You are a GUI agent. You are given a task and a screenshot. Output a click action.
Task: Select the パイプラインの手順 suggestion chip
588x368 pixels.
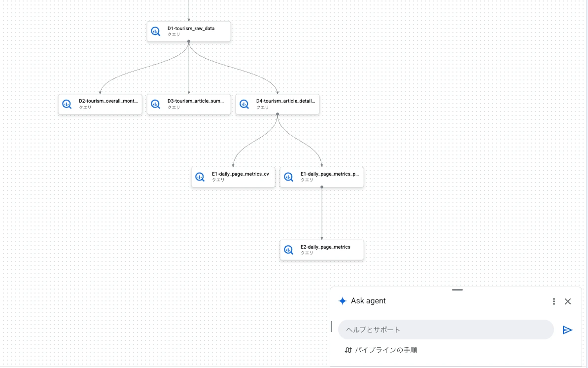(381, 350)
